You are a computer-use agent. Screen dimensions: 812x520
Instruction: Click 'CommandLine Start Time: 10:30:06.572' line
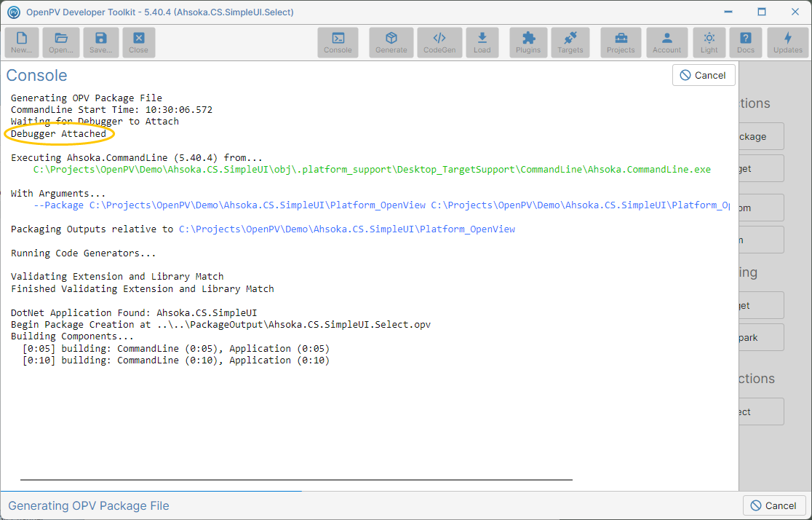[111, 110]
